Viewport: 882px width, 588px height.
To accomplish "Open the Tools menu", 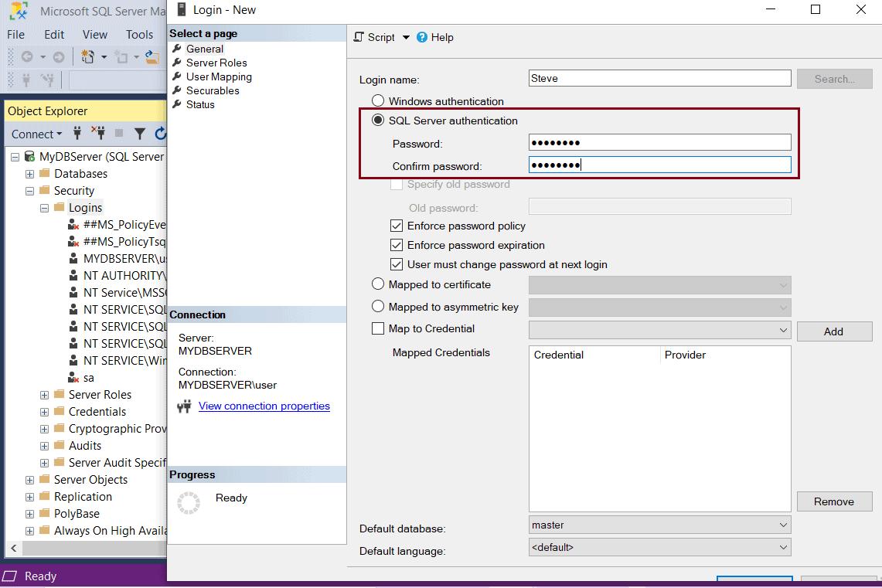I will (x=139, y=34).
